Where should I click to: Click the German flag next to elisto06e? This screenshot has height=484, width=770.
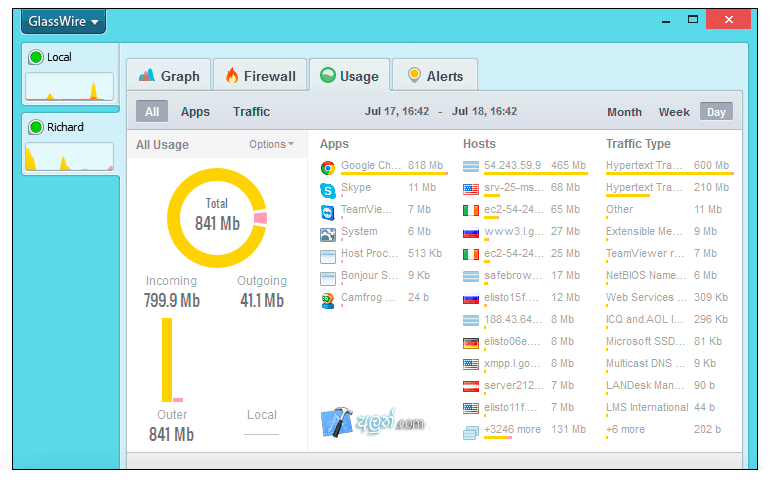pos(470,343)
